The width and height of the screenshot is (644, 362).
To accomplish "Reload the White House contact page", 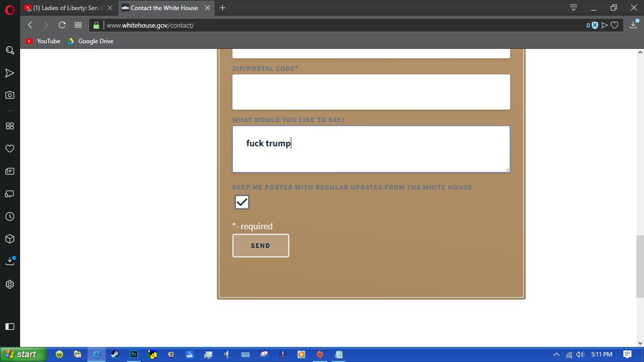I will click(x=62, y=25).
